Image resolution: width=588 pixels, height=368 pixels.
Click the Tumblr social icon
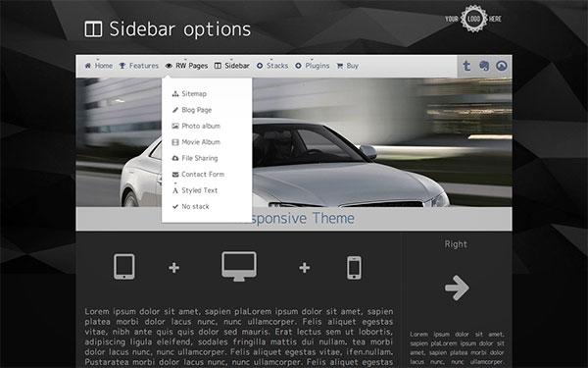click(x=466, y=66)
